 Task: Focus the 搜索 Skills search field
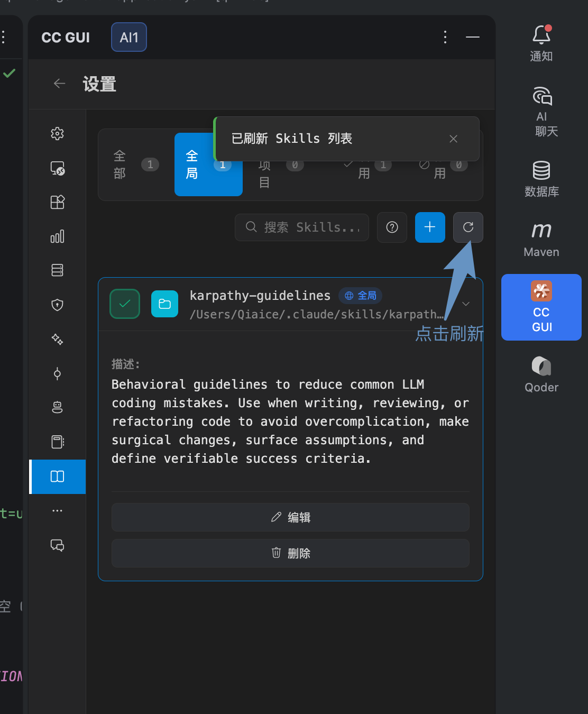coord(302,227)
